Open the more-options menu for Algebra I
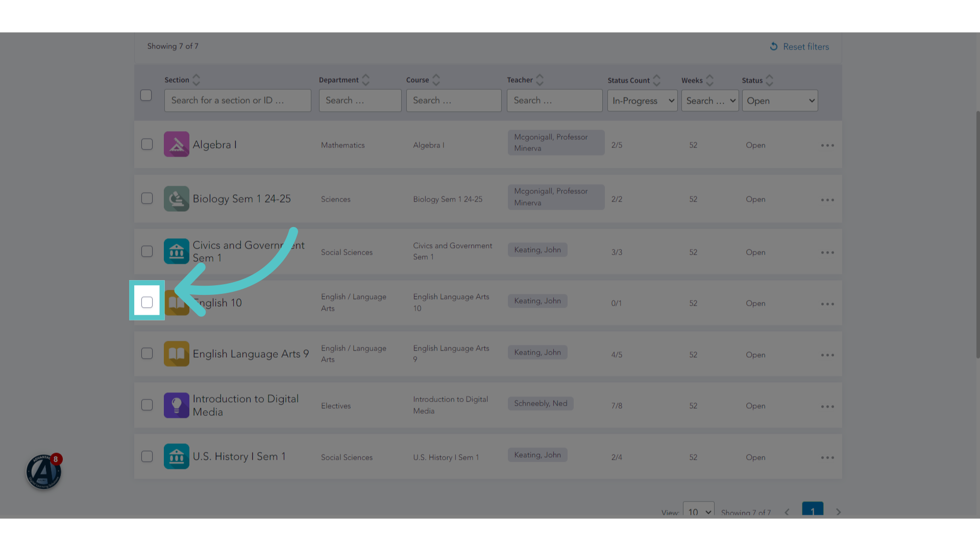This screenshot has width=980, height=551. click(x=827, y=145)
